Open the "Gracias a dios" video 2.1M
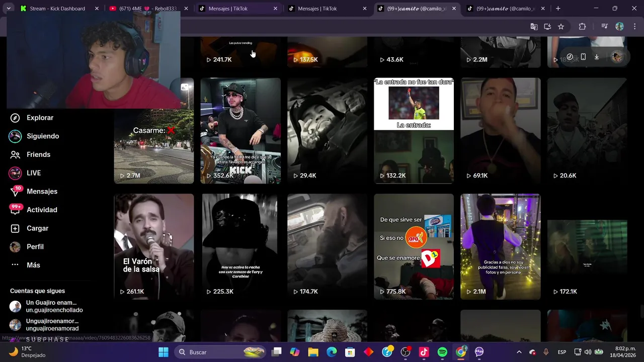 click(501, 247)
